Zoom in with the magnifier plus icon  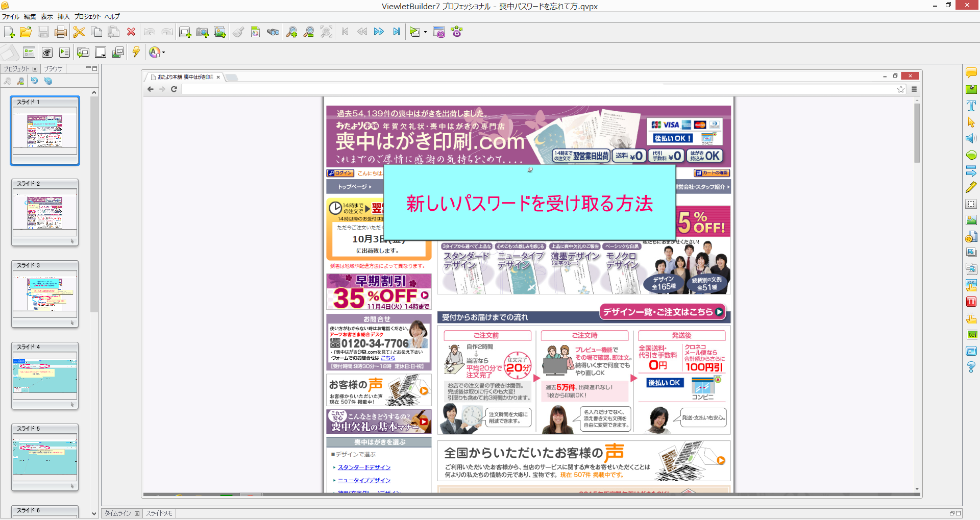tap(291, 32)
